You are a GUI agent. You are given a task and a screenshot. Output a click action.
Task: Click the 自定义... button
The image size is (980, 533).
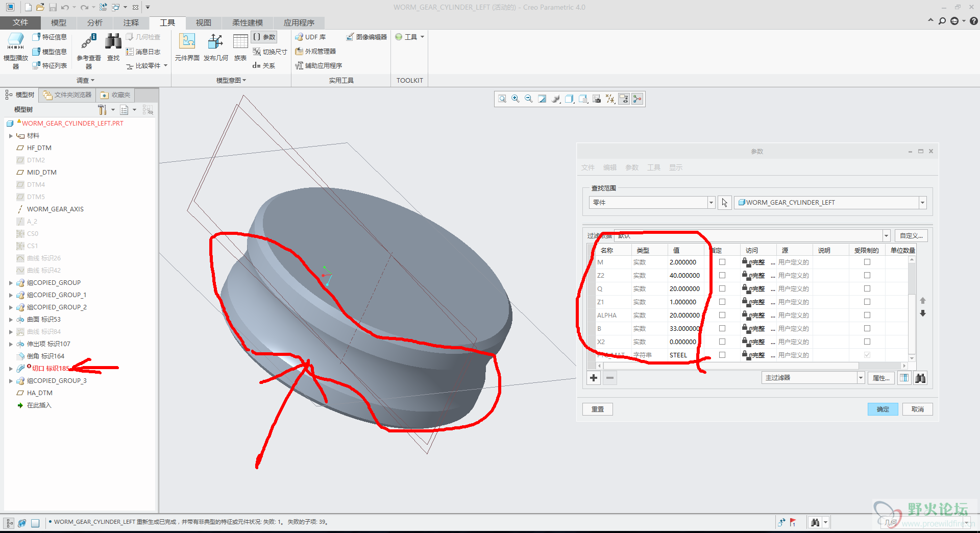(911, 235)
